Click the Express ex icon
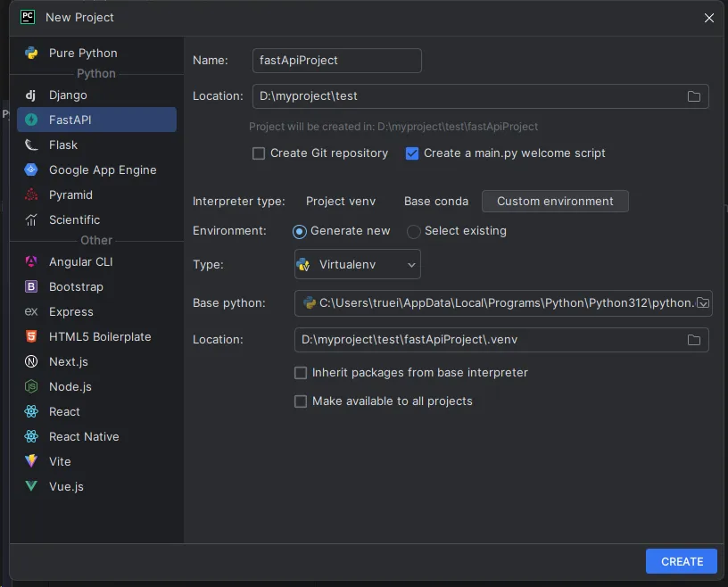728x587 pixels. click(31, 311)
